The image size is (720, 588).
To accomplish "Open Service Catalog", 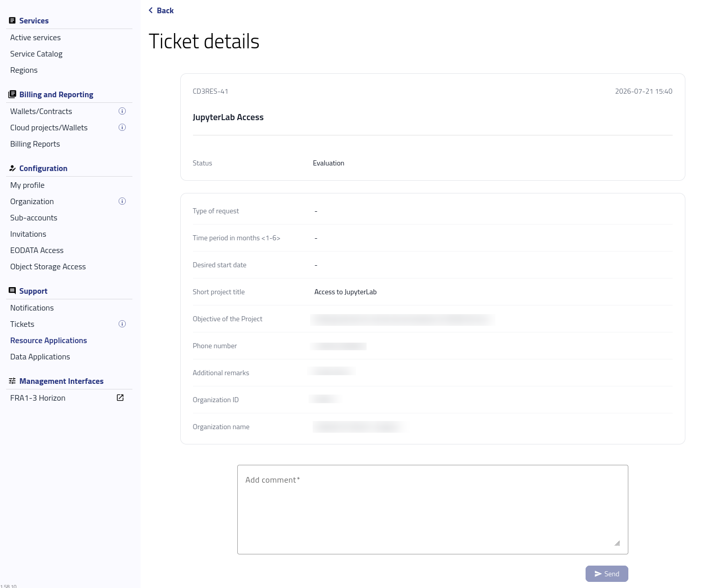I will 36,54.
